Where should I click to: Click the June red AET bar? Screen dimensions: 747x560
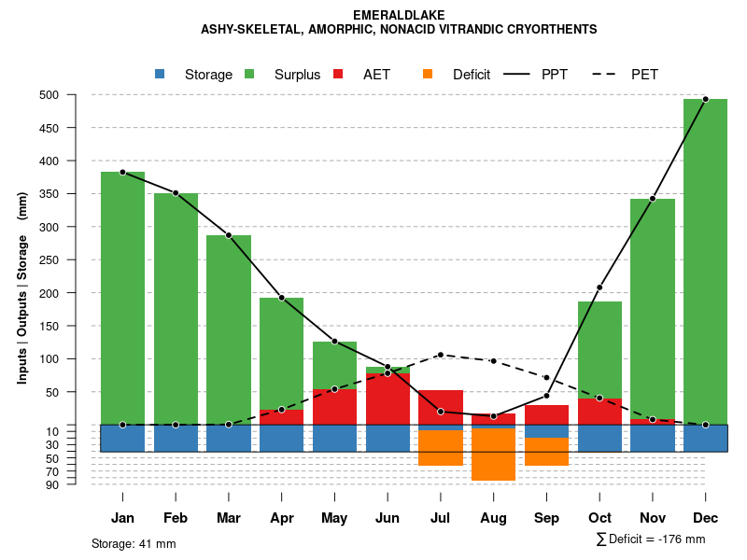(x=388, y=399)
